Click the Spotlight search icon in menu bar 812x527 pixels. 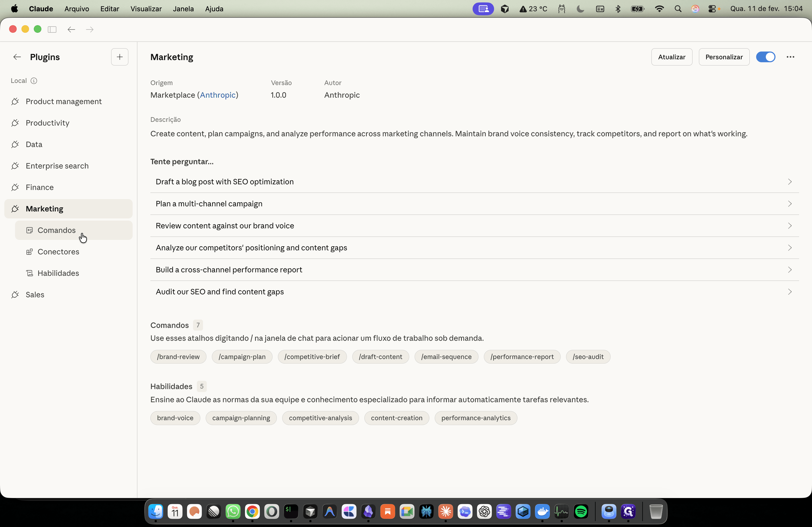[678, 9]
